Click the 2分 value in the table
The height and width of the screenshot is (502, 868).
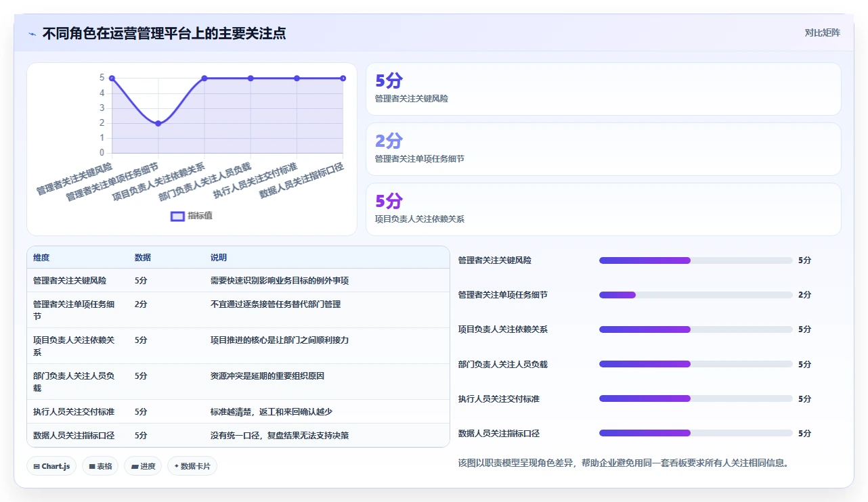coord(141,304)
